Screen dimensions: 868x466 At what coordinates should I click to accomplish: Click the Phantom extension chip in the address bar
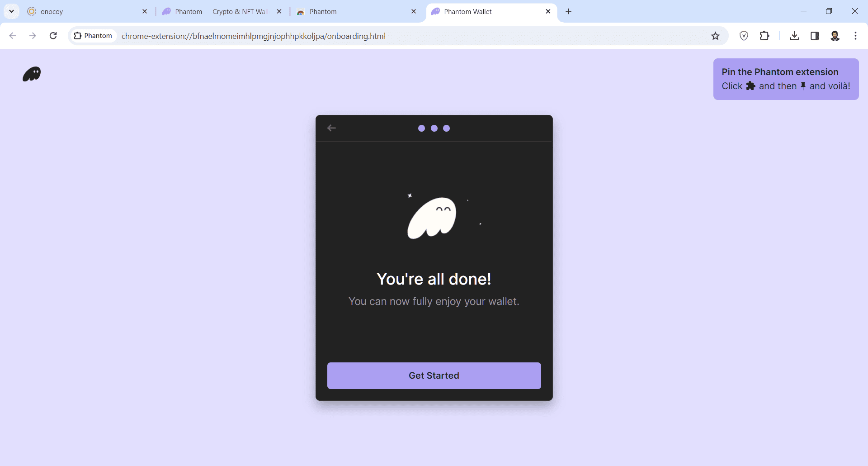tap(93, 36)
